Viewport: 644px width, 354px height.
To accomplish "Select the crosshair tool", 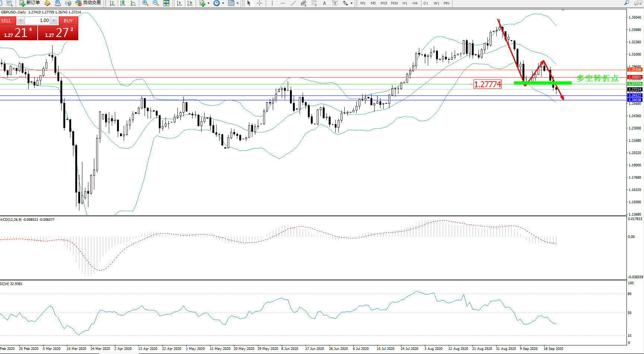I will pyautogui.click(x=260, y=3).
